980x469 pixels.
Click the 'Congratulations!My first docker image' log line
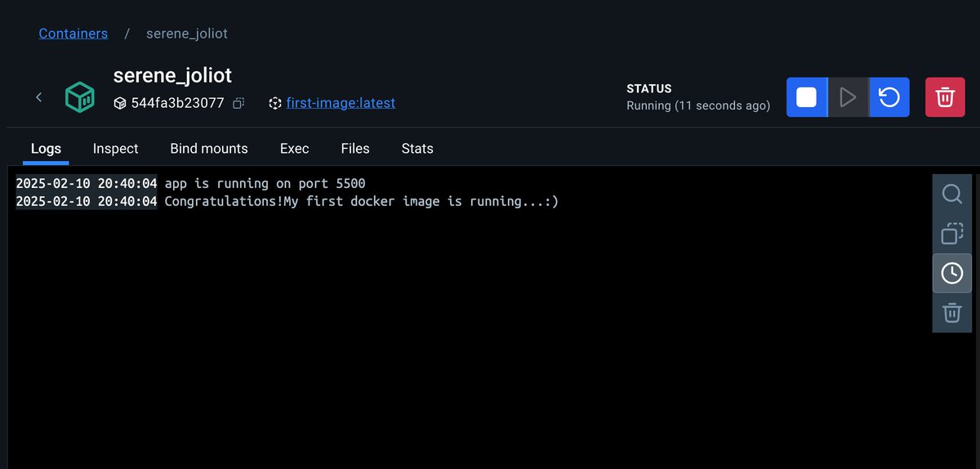pos(362,201)
